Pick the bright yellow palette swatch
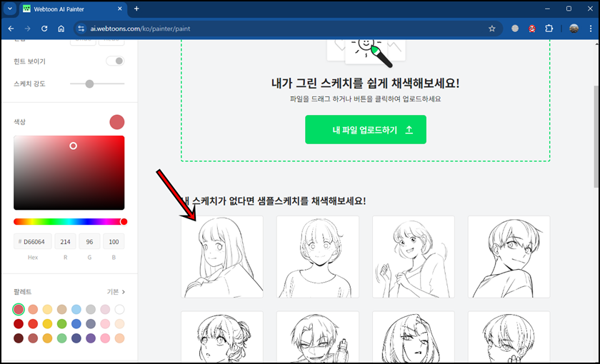The image size is (600, 364). tap(47, 324)
